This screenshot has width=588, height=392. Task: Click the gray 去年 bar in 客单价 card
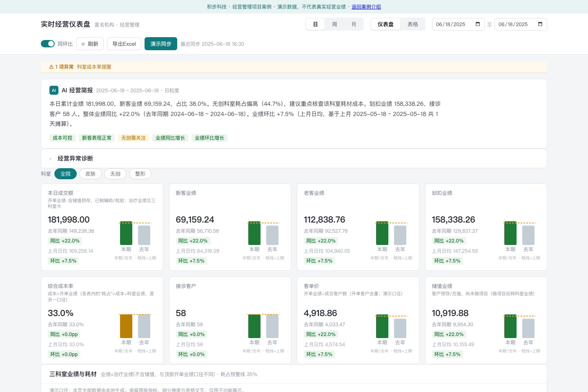click(400, 328)
